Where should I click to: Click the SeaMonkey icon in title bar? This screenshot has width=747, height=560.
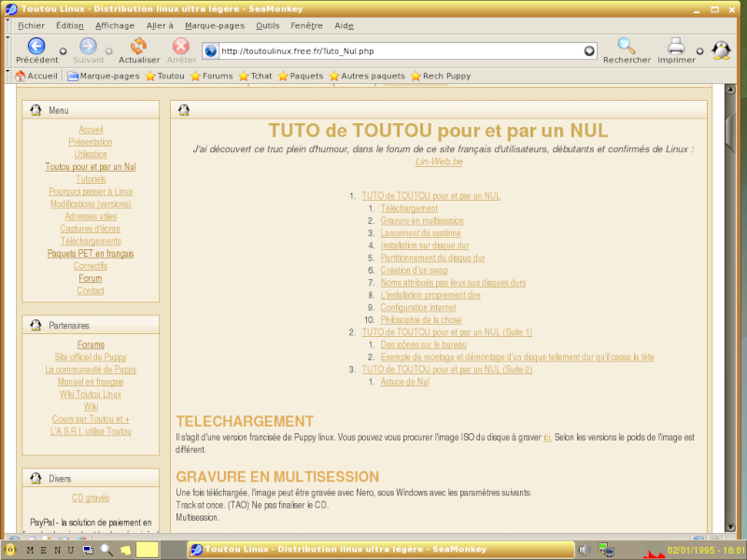click(x=11, y=8)
